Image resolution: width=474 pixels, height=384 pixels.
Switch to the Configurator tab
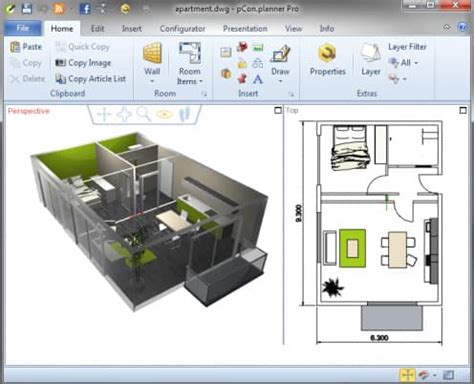pyautogui.click(x=182, y=29)
